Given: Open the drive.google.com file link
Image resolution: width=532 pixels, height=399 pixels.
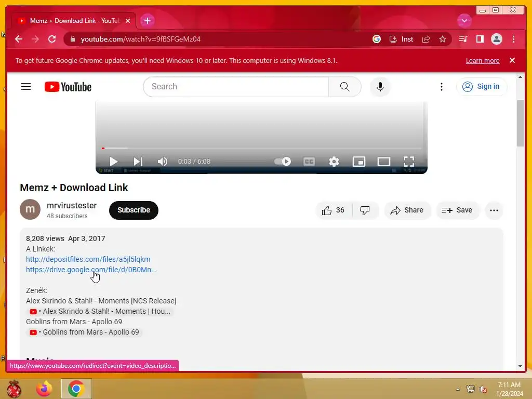Looking at the screenshot, I should pyautogui.click(x=91, y=270).
